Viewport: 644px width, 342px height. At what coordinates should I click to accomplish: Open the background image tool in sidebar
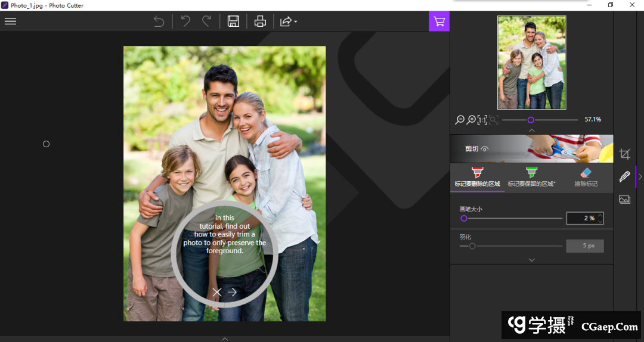[624, 200]
